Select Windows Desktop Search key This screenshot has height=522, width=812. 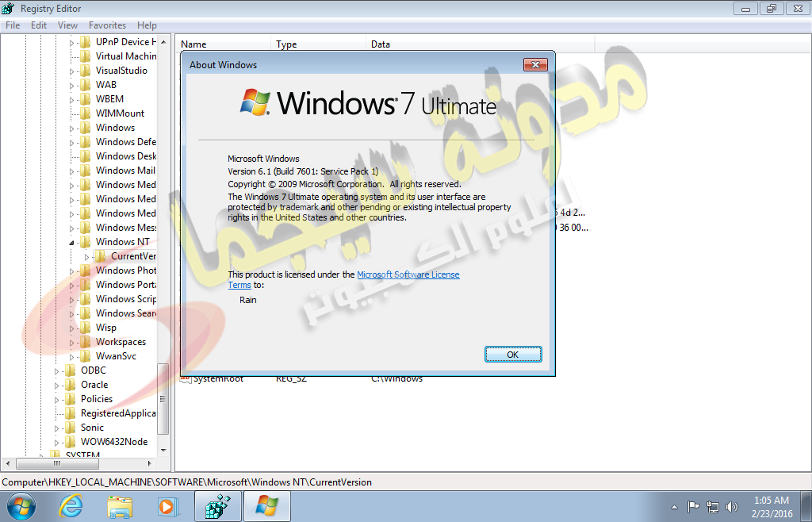coord(126,155)
